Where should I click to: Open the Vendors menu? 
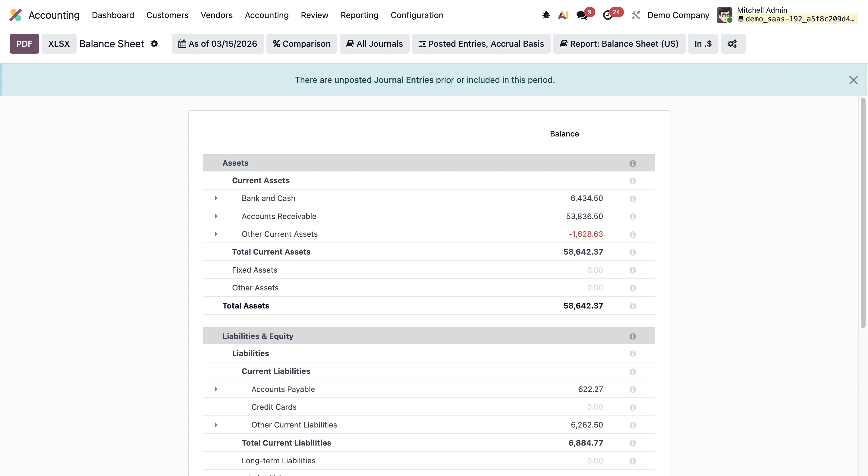pyautogui.click(x=217, y=15)
